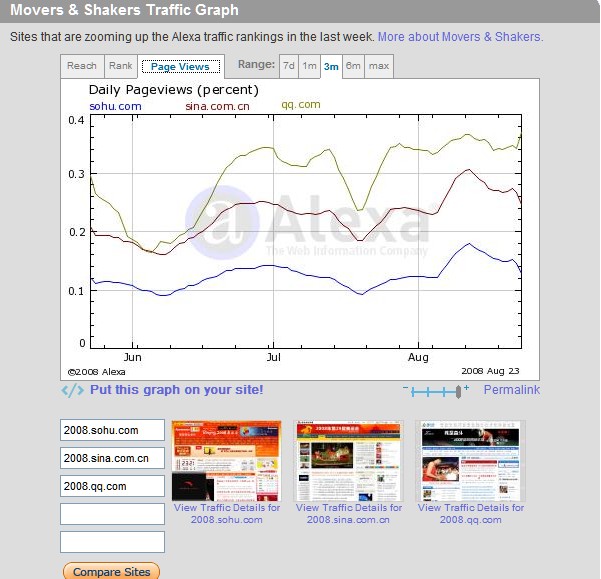Screen dimensions: 601x579
Task: View Traffic Details for 2008.qq.com
Action: click(x=471, y=513)
